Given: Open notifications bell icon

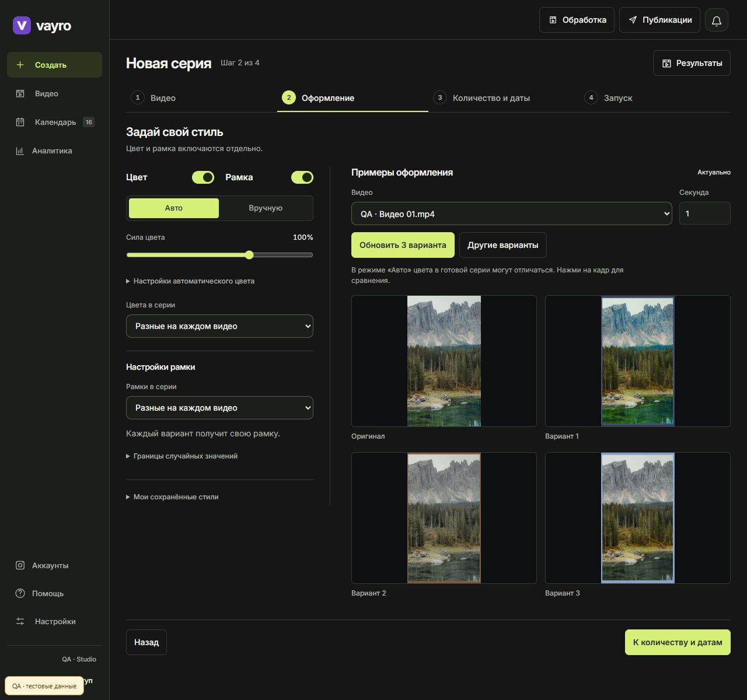Looking at the screenshot, I should point(717,20).
